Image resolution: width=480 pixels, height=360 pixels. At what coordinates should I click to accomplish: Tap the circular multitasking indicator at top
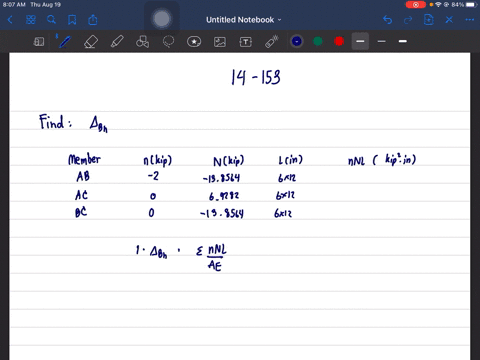point(162,18)
